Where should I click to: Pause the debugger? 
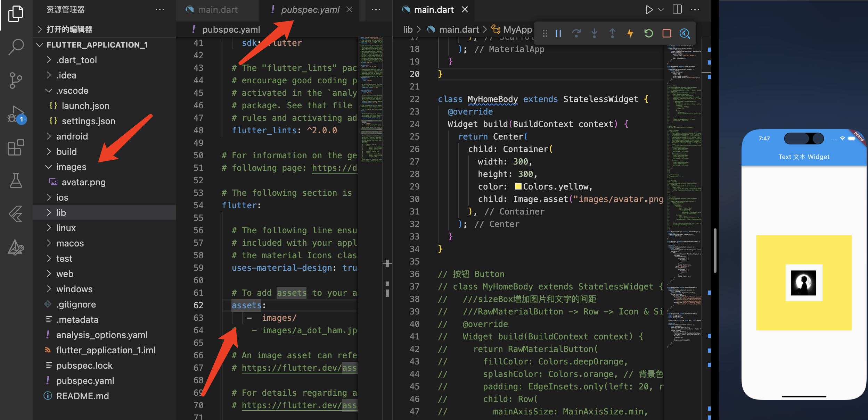(x=558, y=33)
